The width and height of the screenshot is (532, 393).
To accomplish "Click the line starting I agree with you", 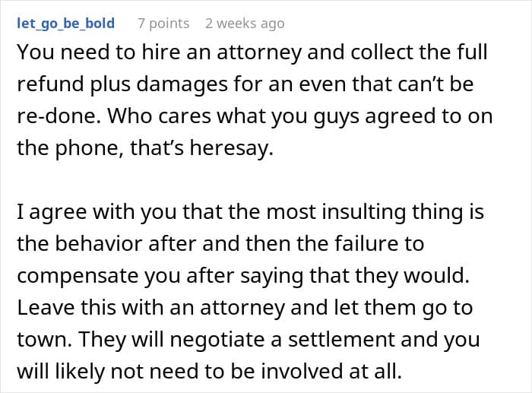I will 250,212.
